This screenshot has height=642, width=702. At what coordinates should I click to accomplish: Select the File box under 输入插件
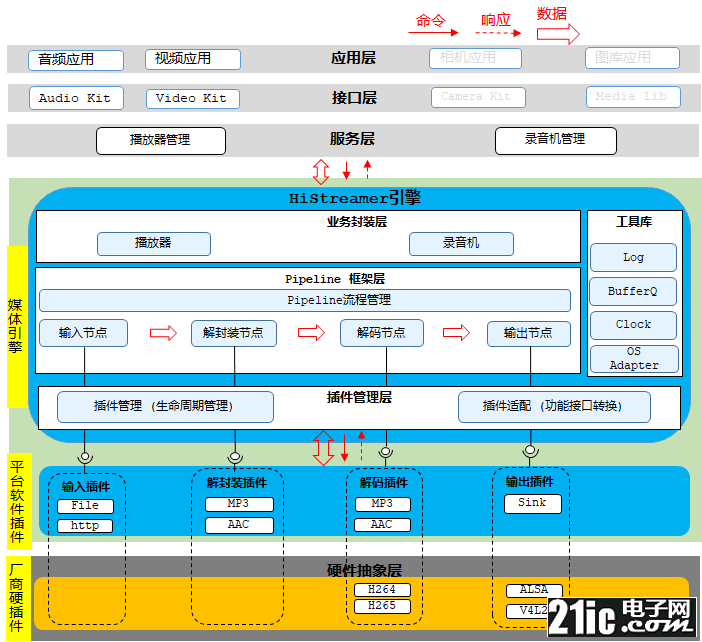85,506
